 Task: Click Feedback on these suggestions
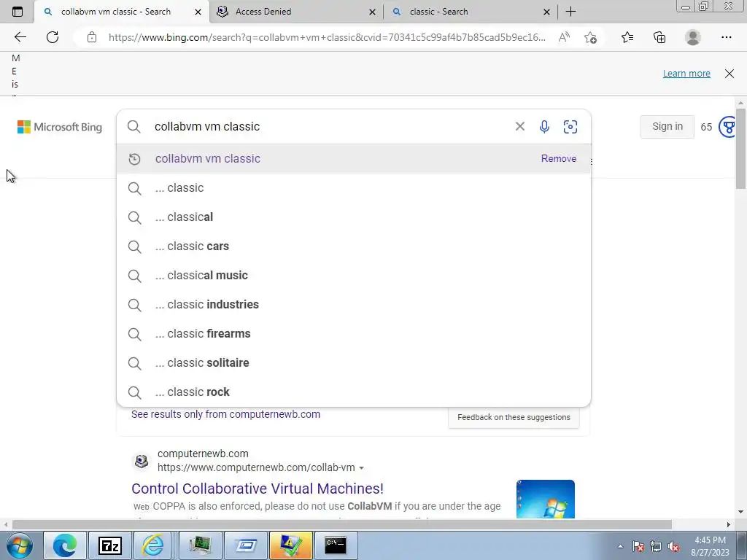point(514,417)
